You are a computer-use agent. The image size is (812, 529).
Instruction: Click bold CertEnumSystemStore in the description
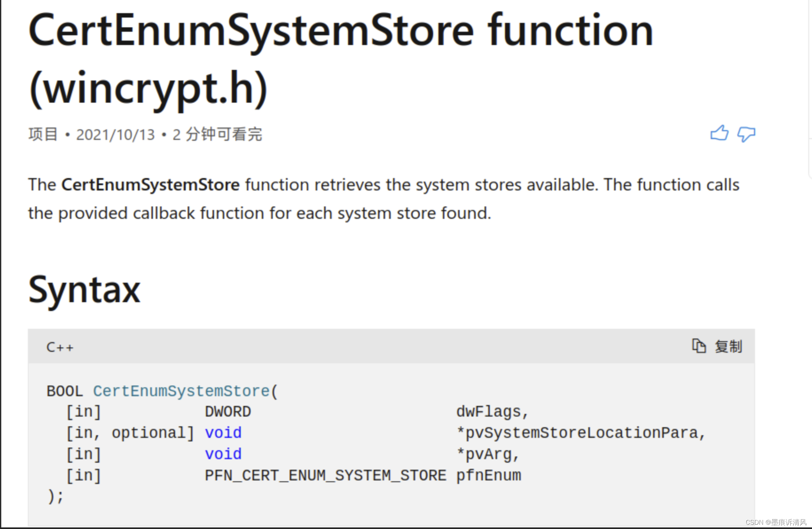(150, 185)
